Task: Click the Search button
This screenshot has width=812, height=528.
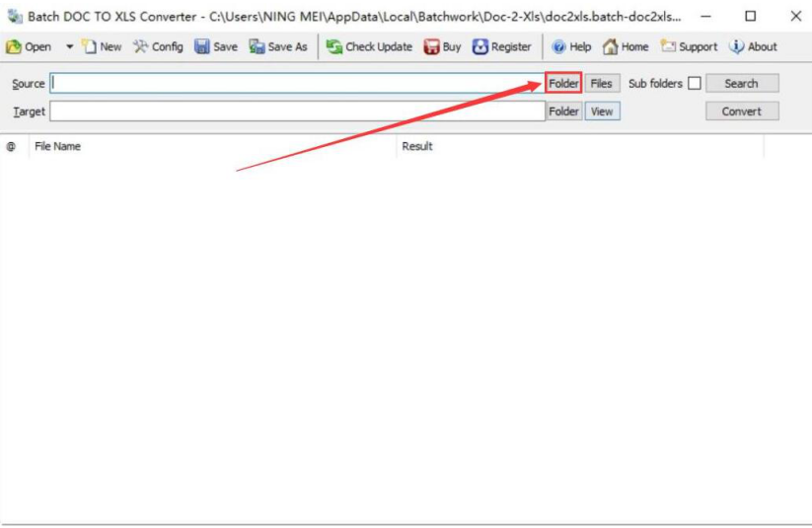Action: 742,84
